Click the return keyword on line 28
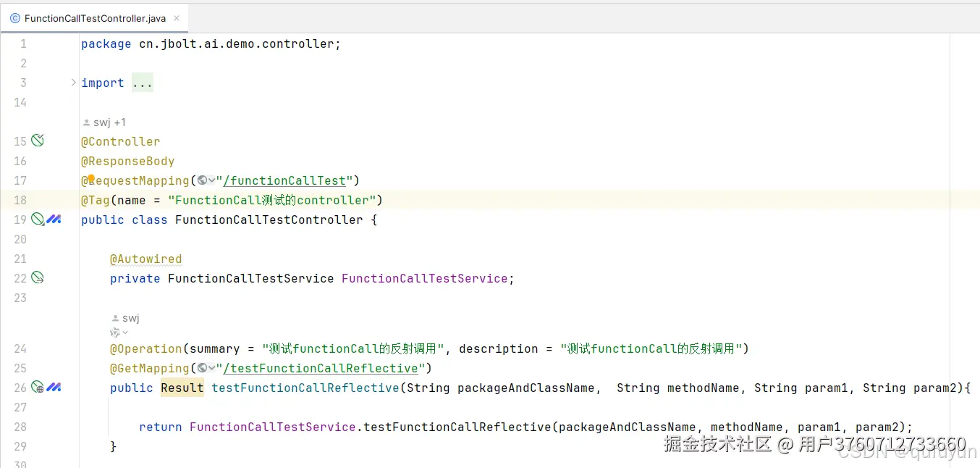 tap(161, 427)
